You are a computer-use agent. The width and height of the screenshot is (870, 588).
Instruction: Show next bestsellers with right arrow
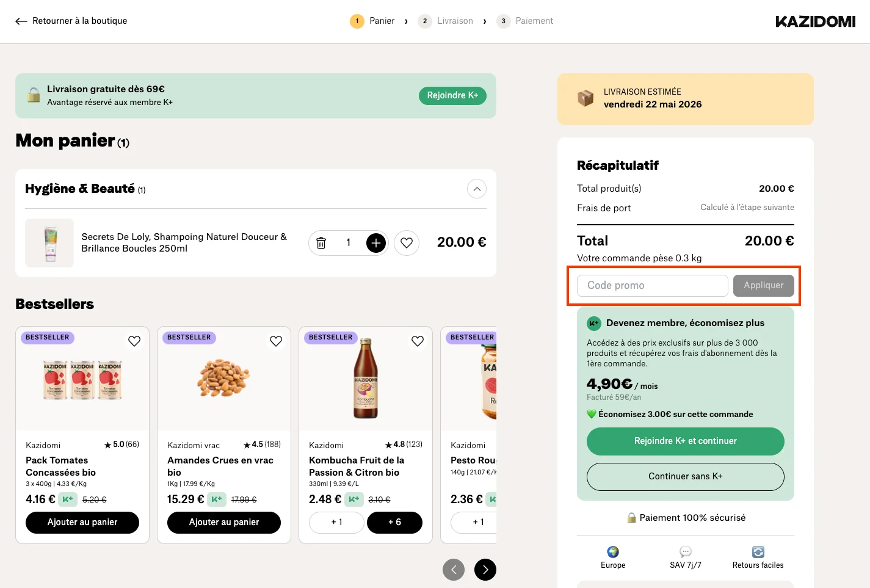[485, 570]
